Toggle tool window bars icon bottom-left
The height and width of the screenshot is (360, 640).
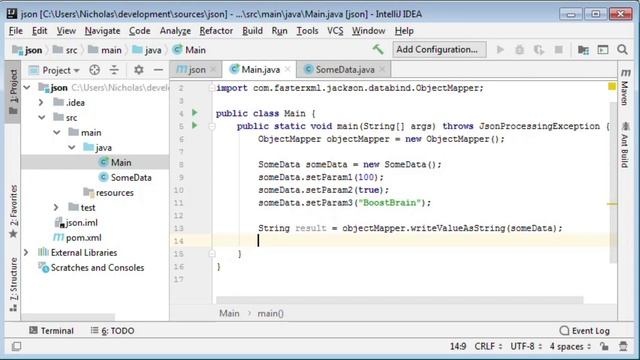coord(17,347)
